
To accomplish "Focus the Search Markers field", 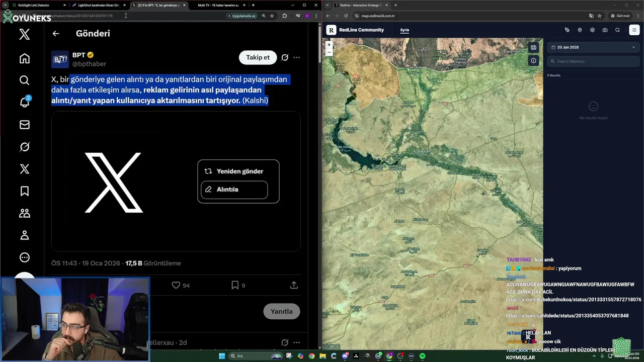I will click(x=593, y=61).
